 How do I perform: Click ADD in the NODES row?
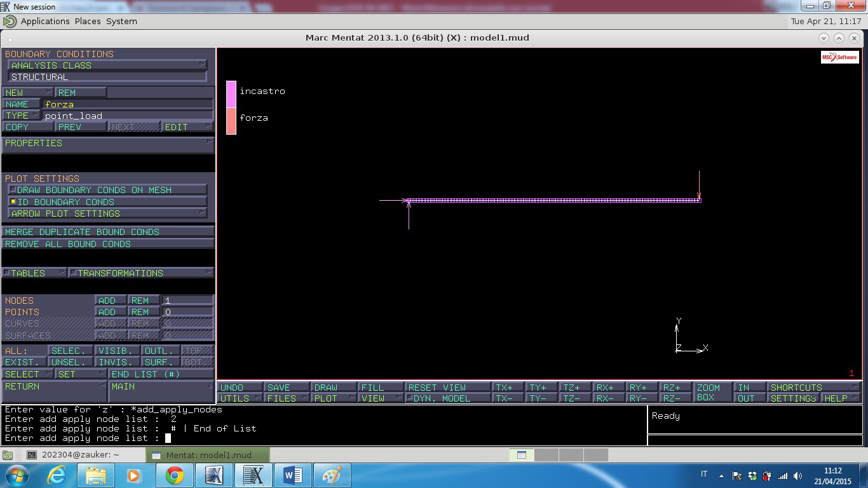(111, 301)
